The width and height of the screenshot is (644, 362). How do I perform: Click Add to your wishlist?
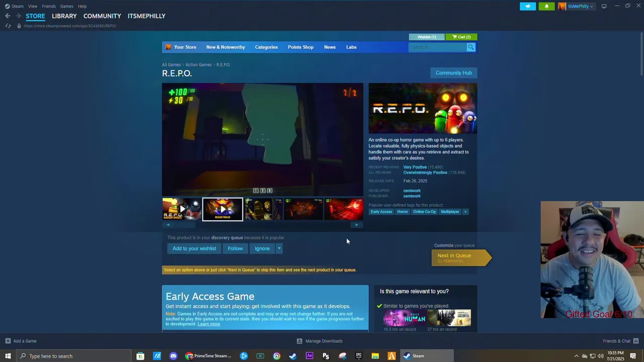194,248
